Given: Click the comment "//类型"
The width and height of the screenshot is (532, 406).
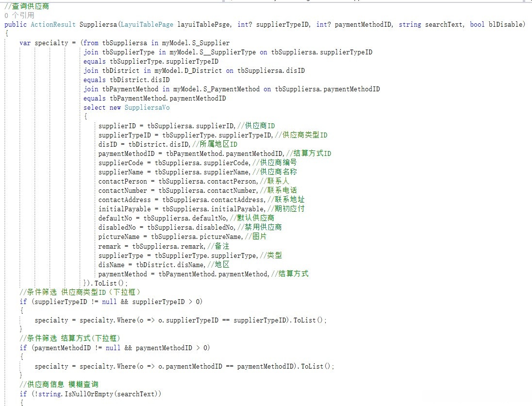Looking at the screenshot, I should coord(271,255).
